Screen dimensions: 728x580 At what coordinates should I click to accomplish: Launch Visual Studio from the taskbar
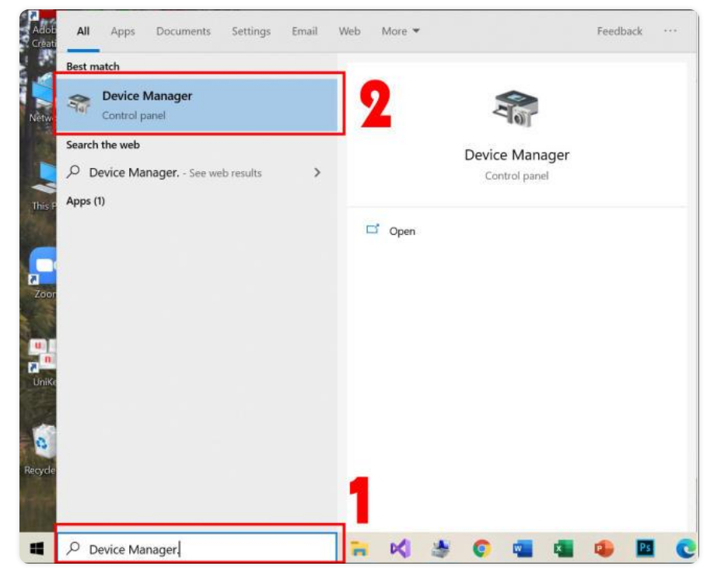coord(400,549)
